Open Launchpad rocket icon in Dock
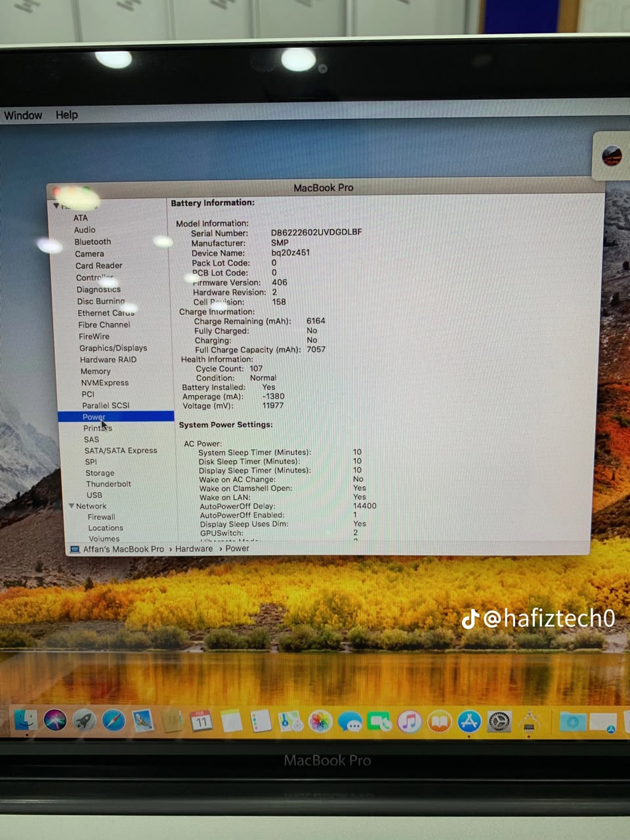630x840 pixels. click(84, 721)
